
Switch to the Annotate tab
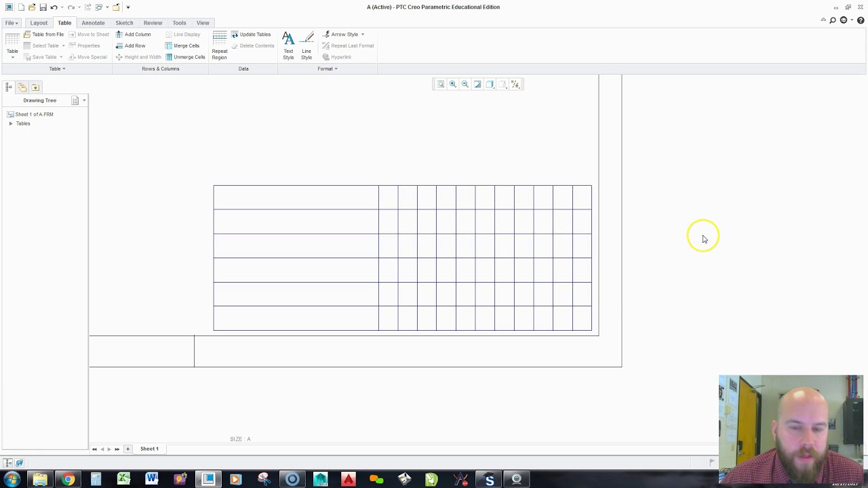point(93,23)
